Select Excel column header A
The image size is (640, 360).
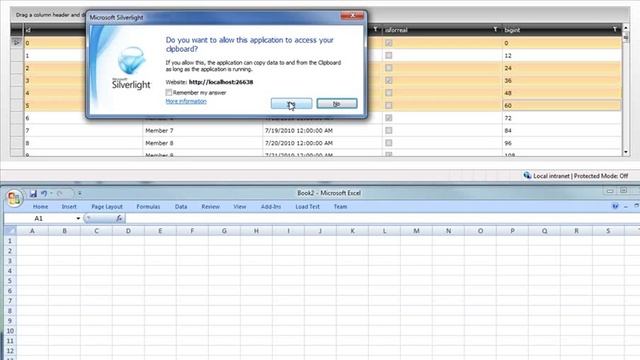coord(32,231)
